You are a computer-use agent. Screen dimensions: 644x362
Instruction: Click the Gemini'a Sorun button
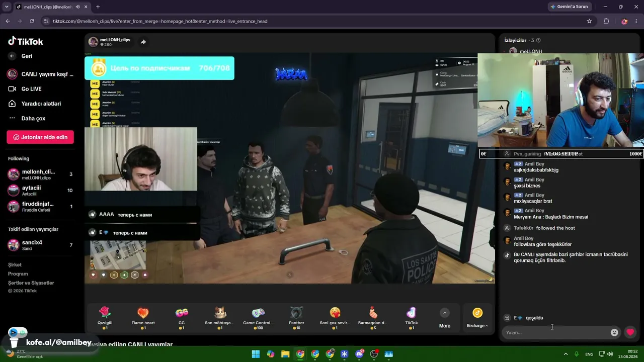pyautogui.click(x=569, y=7)
